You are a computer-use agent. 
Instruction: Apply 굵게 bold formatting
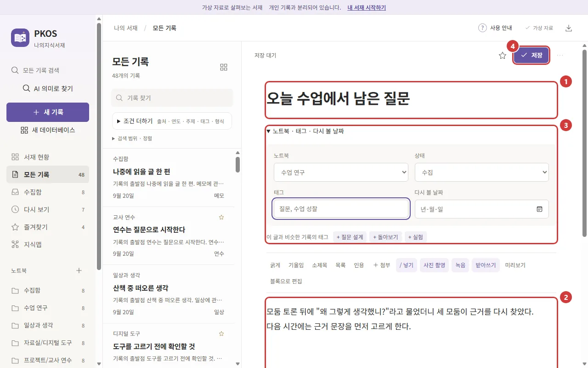275,265
